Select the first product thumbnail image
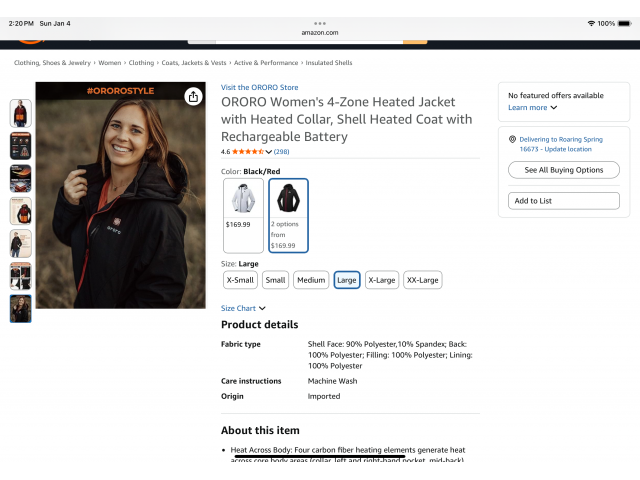The height and width of the screenshot is (480, 640). (21, 113)
